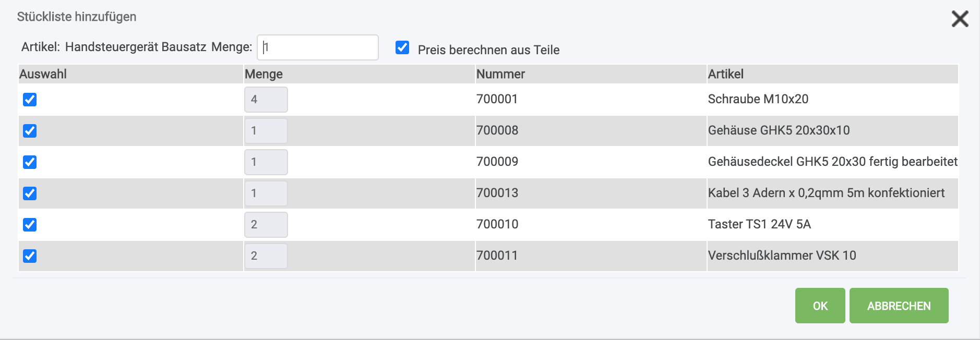Screen dimensions: 980x340
Task: Click the OK button
Action: click(820, 306)
